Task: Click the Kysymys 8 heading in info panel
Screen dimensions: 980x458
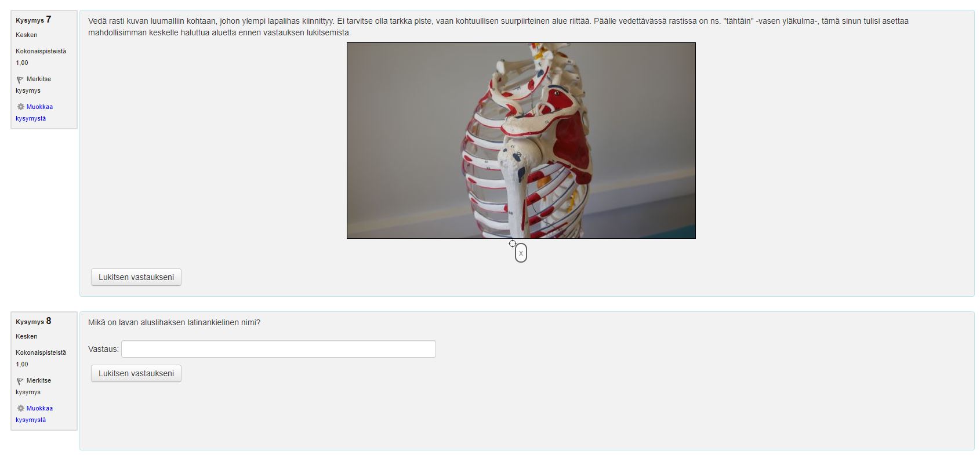Action: tap(34, 321)
